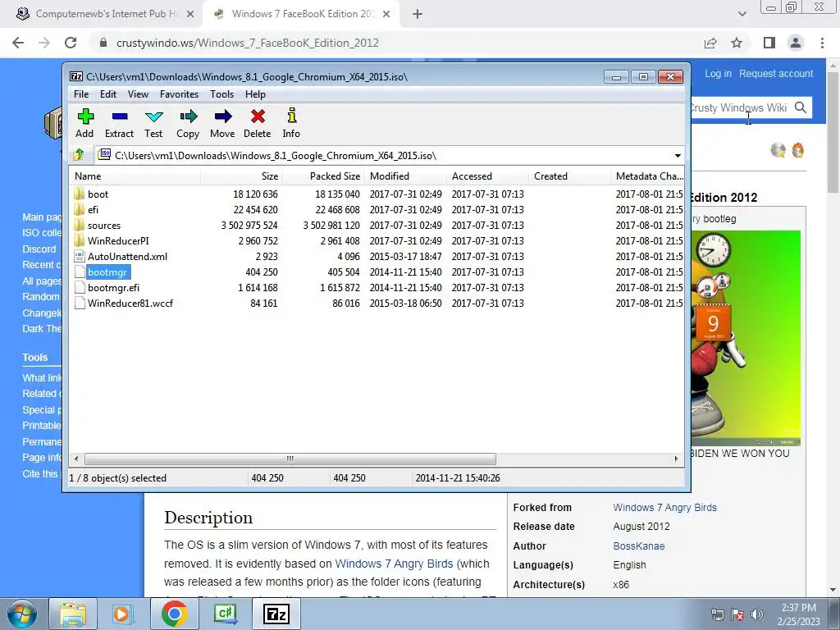The image size is (840, 630).
Task: Run Test on the archive
Action: click(x=153, y=123)
